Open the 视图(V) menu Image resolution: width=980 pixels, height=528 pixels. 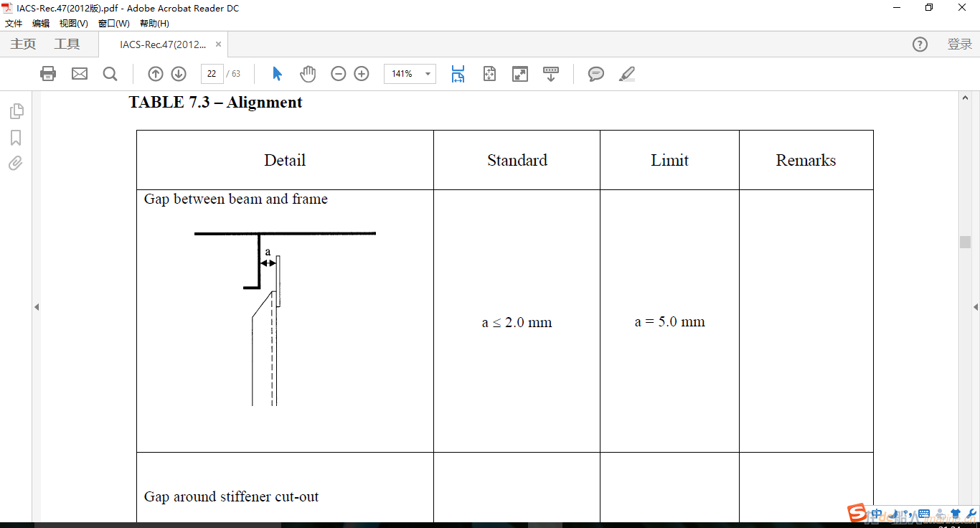pyautogui.click(x=74, y=24)
